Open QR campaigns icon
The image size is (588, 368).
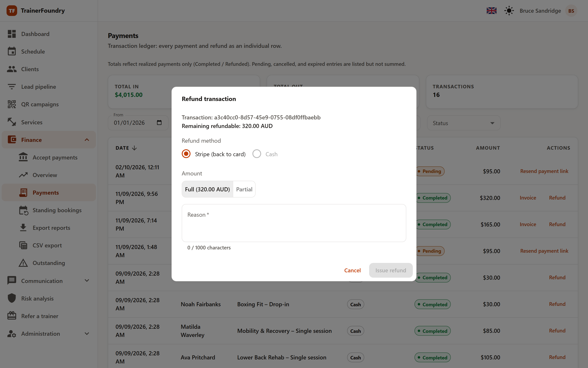coord(12,104)
